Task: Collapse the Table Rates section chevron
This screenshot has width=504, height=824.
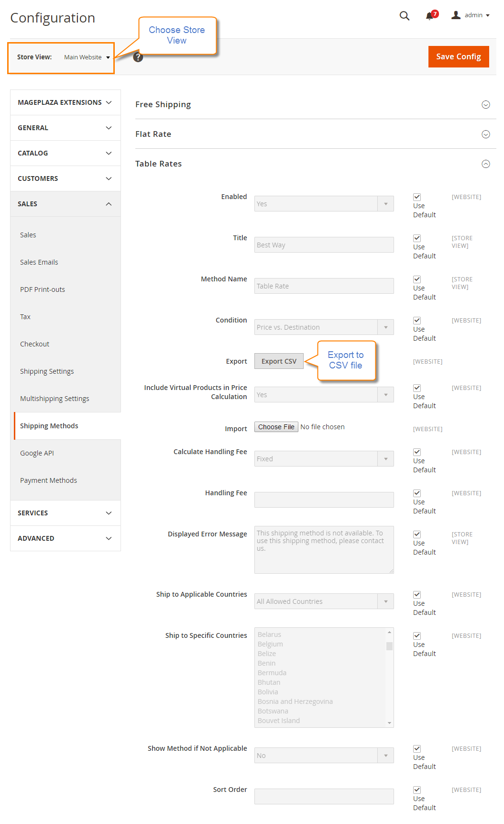Action: click(x=486, y=164)
